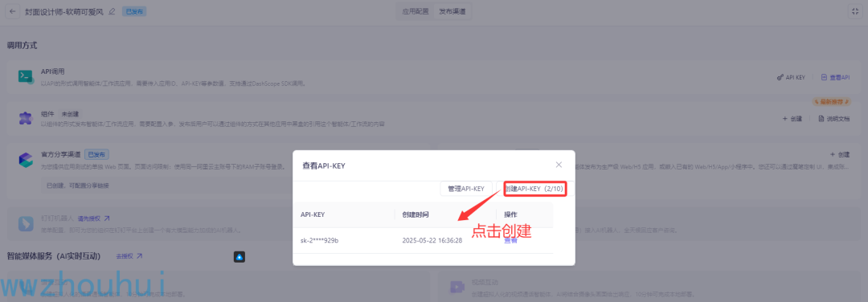The width and height of the screenshot is (868, 302).
Task: Open the 说明文档 documentation link
Action: [833, 118]
